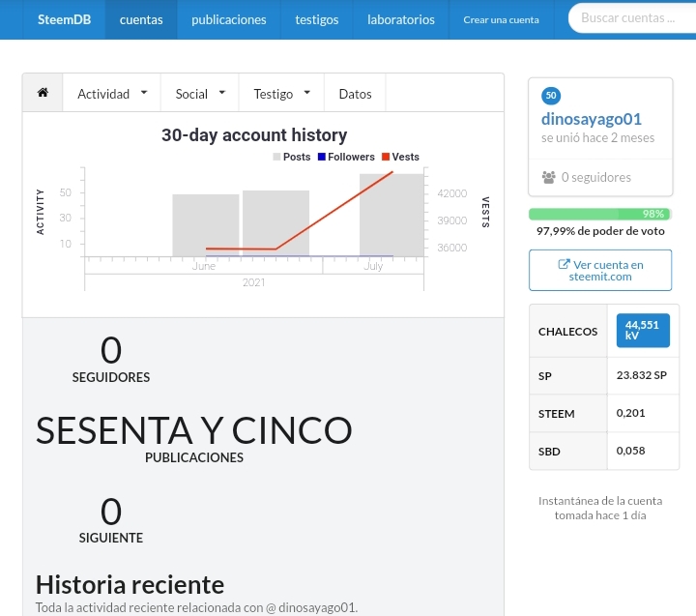
Task: Click Crear una cuenta link
Action: coord(501,19)
